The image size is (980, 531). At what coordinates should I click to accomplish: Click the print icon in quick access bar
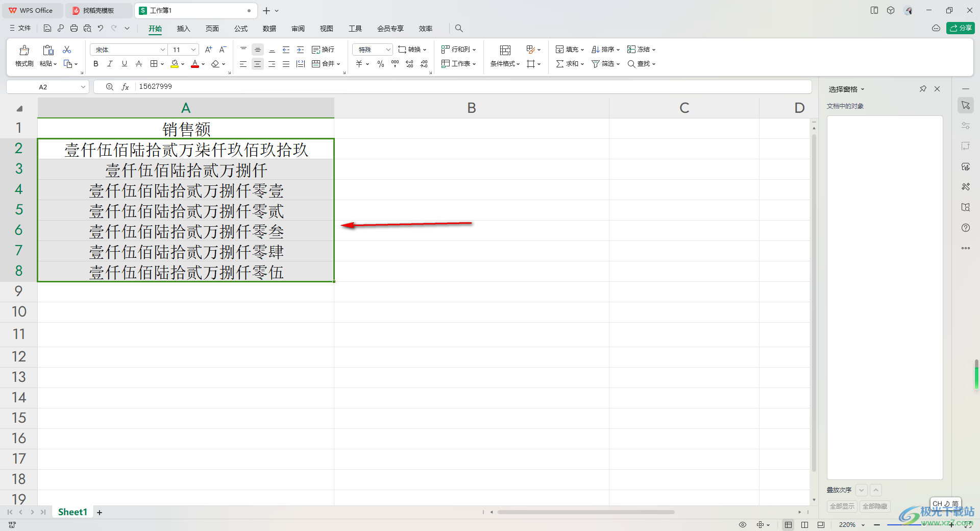click(x=74, y=28)
